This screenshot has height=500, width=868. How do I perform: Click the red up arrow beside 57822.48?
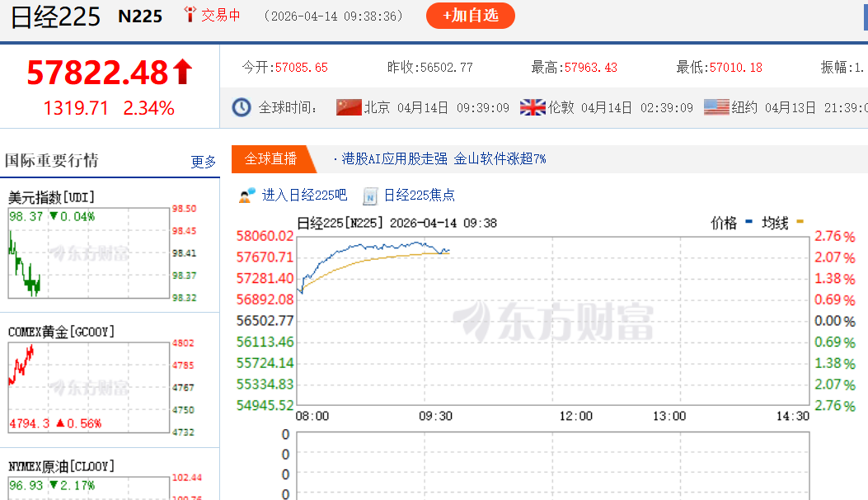pos(183,72)
